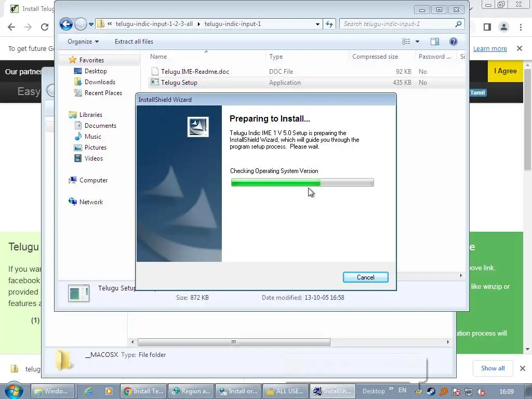Click the horizontal scrollbar in the back Explorer window

[234, 342]
